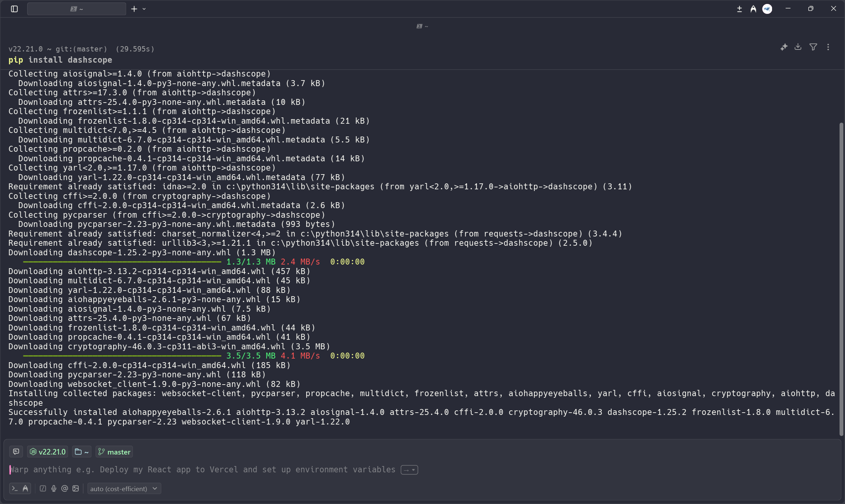
Task: Attach an image with picture icon
Action: pos(76,488)
